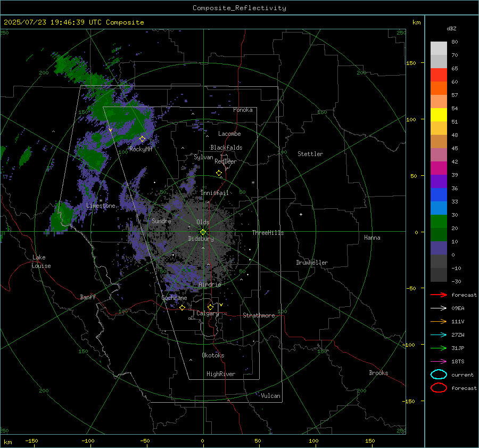Click the yellow diamond marker below Cochrane
The width and height of the screenshot is (479, 448).
(x=183, y=308)
